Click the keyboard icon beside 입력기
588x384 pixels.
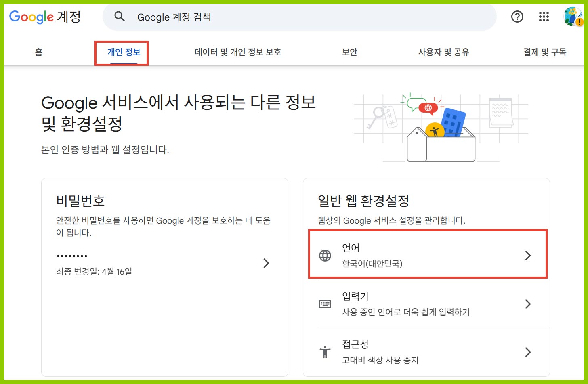click(325, 304)
